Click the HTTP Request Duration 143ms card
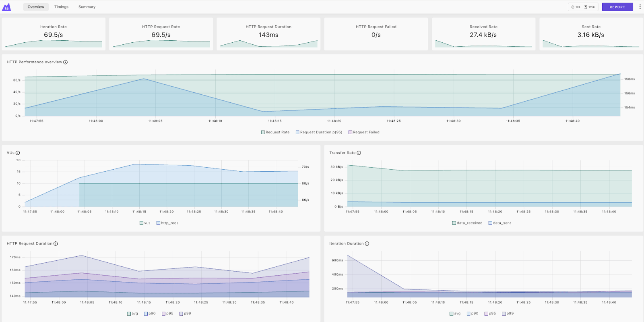This screenshot has width=644, height=322. (x=268, y=34)
